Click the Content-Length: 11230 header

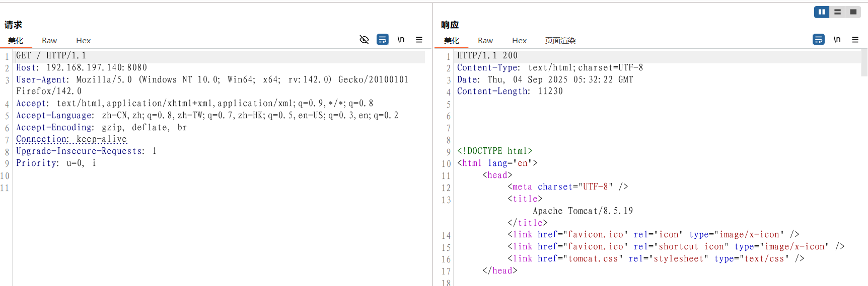[x=510, y=91]
